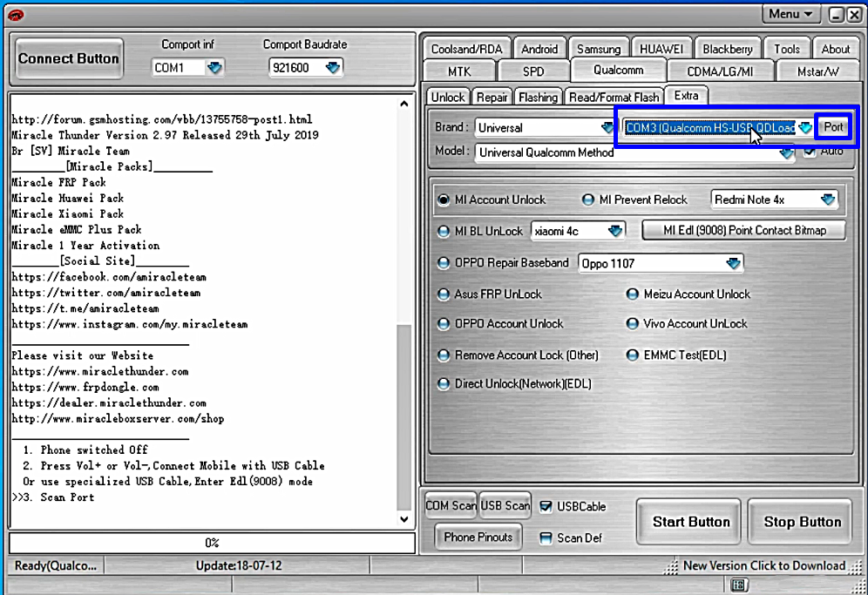Select the Asus FRP UnLock option
The width and height of the screenshot is (868, 595).
coord(444,294)
